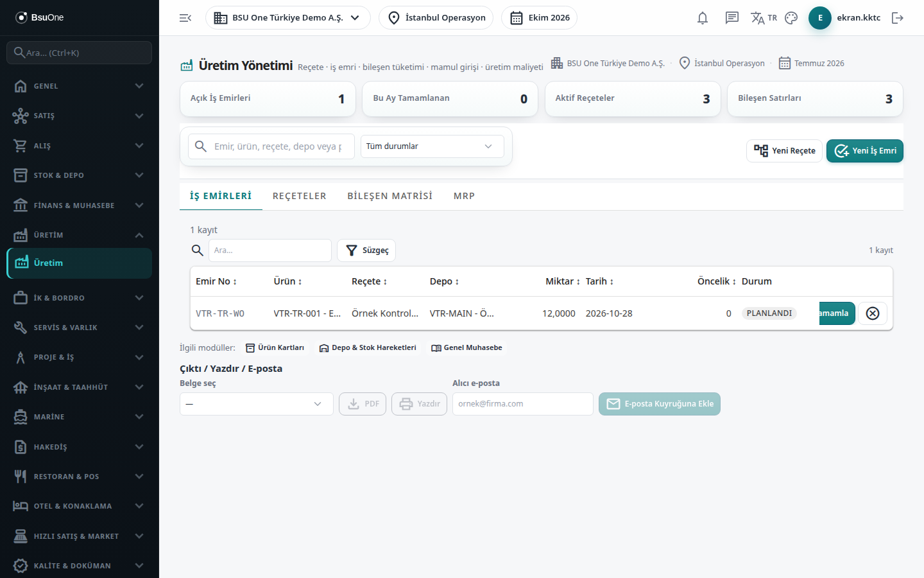Screen dimensions: 924x578
Task: Create a new work order with Yeni İş Emri
Action: coord(865,151)
